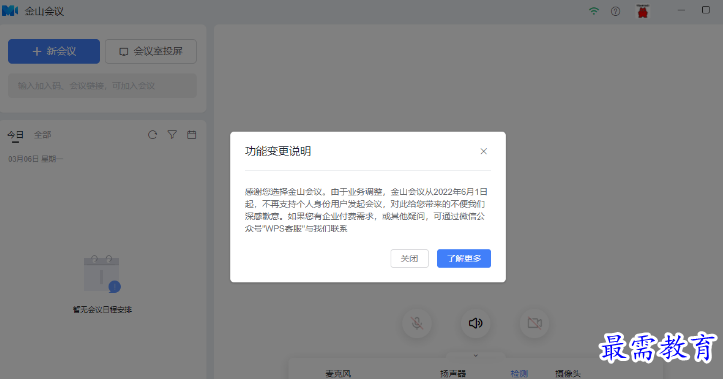Open the calendar icon in schedule panel
Screen dimensions: 723x379
click(x=191, y=135)
